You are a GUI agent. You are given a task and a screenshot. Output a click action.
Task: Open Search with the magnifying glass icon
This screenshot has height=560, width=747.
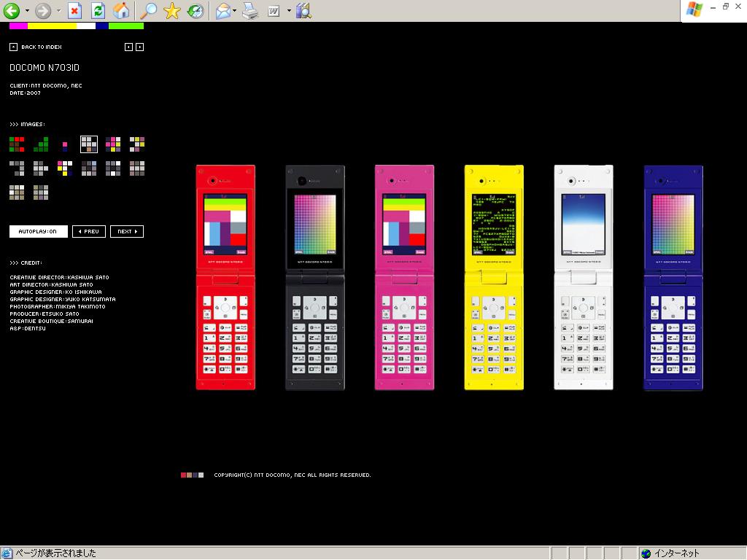(x=148, y=10)
